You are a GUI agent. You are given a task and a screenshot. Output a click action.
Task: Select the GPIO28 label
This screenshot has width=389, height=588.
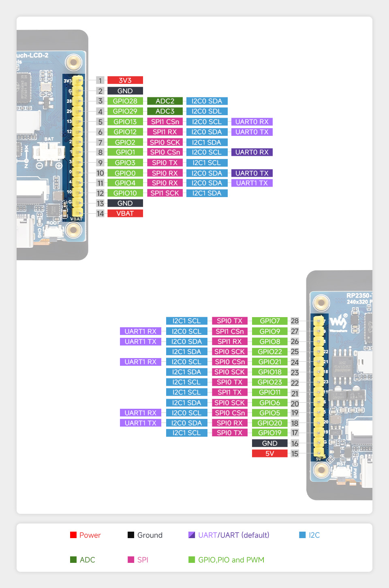[x=125, y=101]
